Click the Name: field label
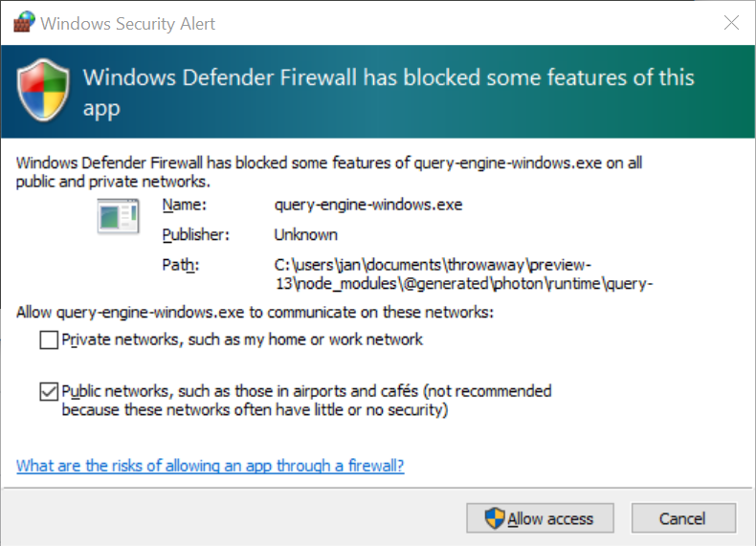 (x=184, y=205)
